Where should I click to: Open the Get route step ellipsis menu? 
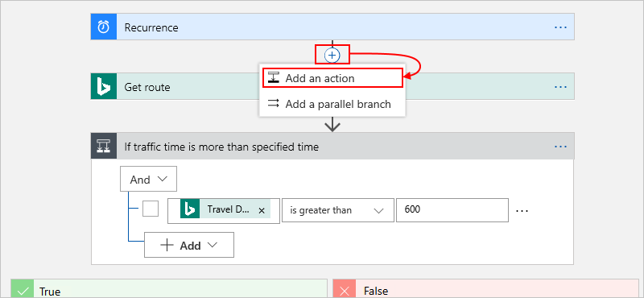tap(560, 87)
